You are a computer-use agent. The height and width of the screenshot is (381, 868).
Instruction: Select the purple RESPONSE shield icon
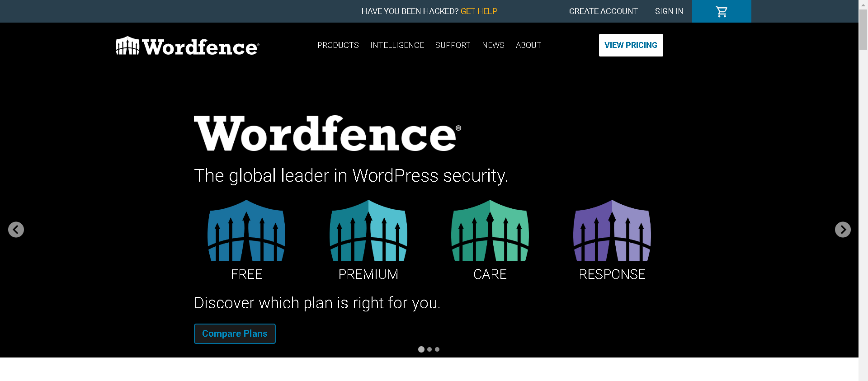(612, 231)
